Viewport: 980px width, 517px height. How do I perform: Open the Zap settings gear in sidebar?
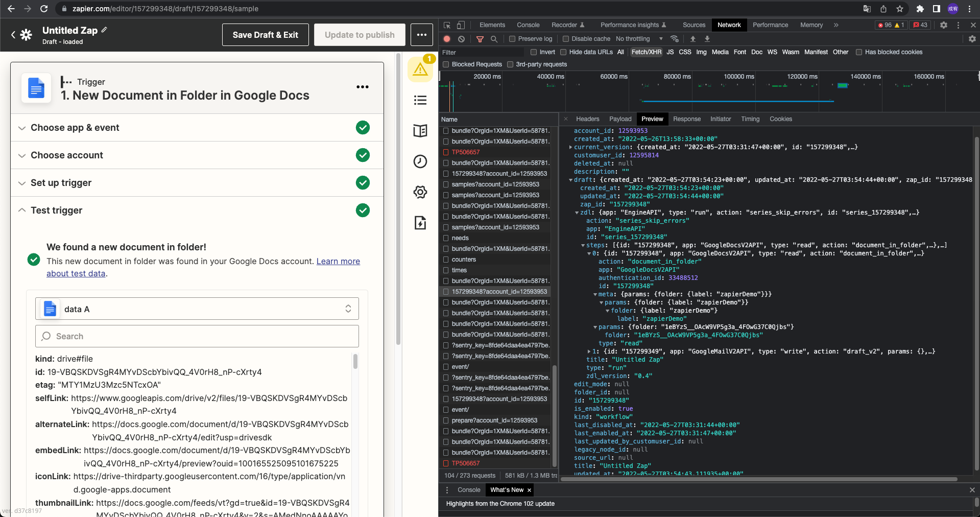(420, 192)
